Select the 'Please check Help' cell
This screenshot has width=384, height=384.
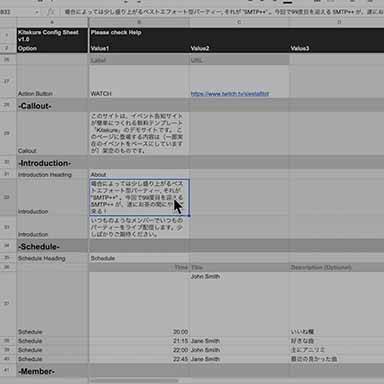pos(139,36)
